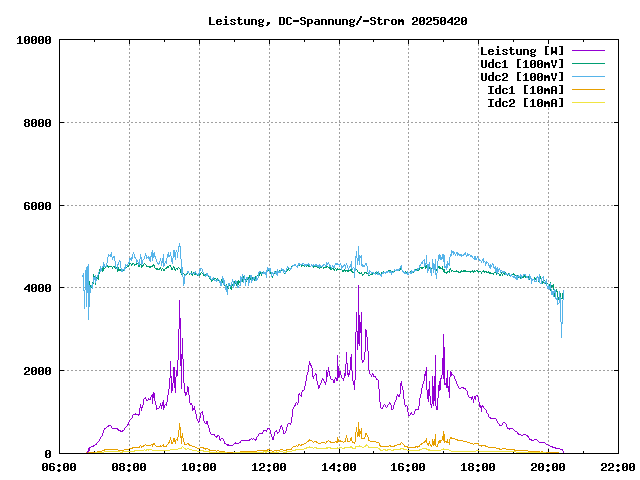Select the 6000 y-axis tick label
The width and height of the screenshot is (640, 480).
pyautogui.click(x=38, y=205)
